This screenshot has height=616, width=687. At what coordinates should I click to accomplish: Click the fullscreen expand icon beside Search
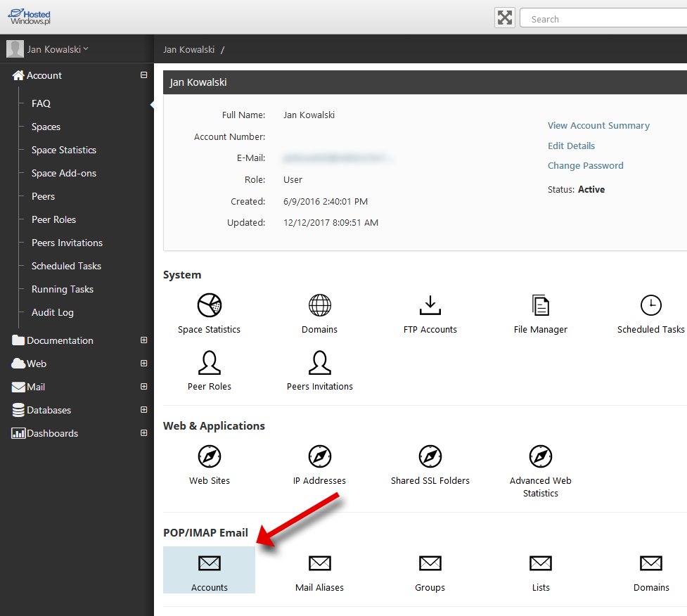click(x=505, y=18)
